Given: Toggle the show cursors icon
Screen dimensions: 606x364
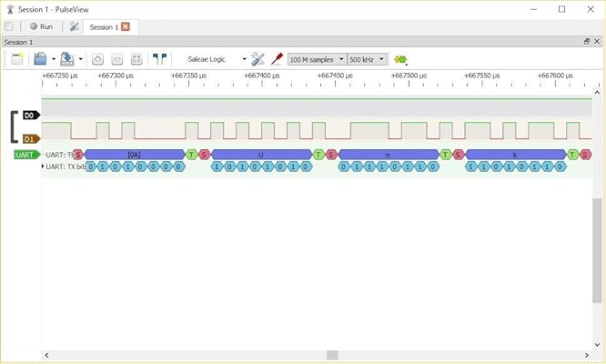Looking at the screenshot, I should coord(160,59).
